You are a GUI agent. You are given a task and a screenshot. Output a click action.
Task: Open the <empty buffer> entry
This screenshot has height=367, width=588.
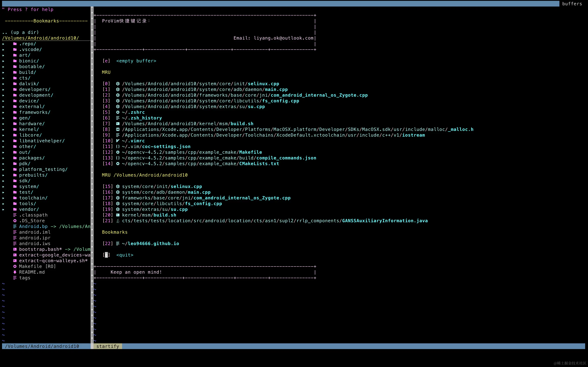[136, 61]
